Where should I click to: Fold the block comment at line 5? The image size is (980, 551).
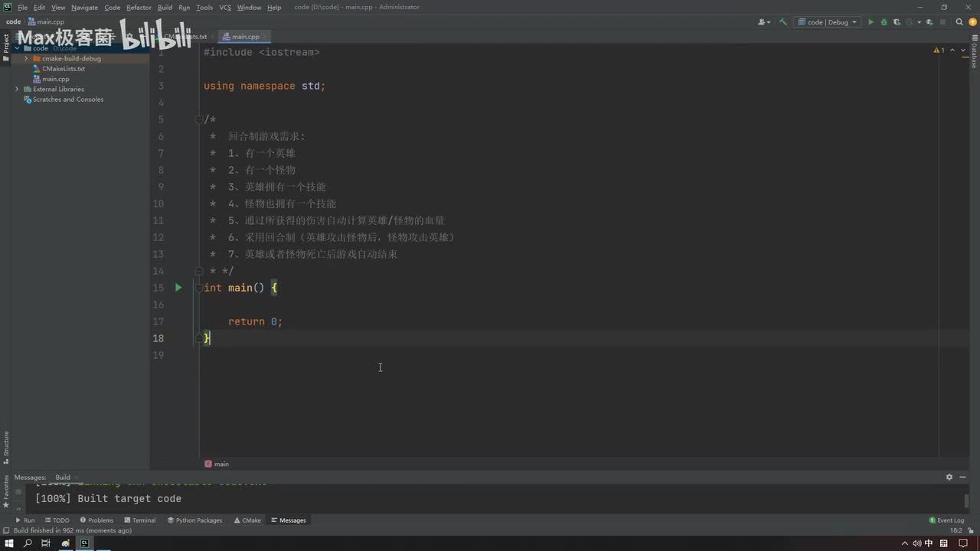pos(199,119)
